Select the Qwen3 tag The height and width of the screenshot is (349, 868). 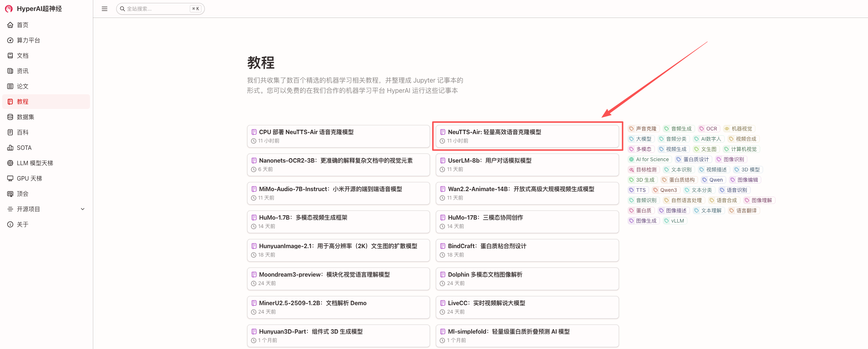pyautogui.click(x=666, y=190)
